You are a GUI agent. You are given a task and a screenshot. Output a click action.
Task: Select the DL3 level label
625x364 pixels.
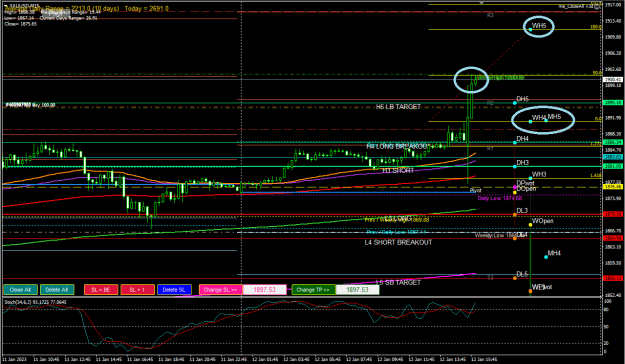(522, 211)
